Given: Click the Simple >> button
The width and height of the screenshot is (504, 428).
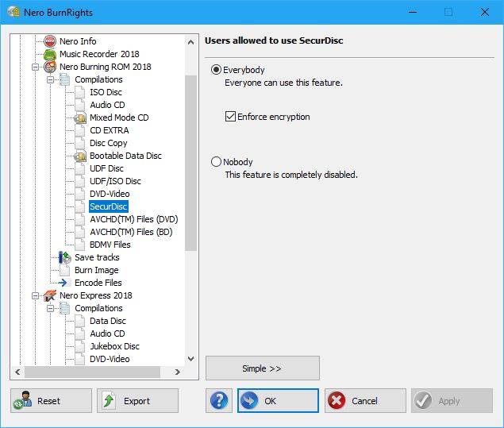Looking at the screenshot, I should tap(263, 368).
